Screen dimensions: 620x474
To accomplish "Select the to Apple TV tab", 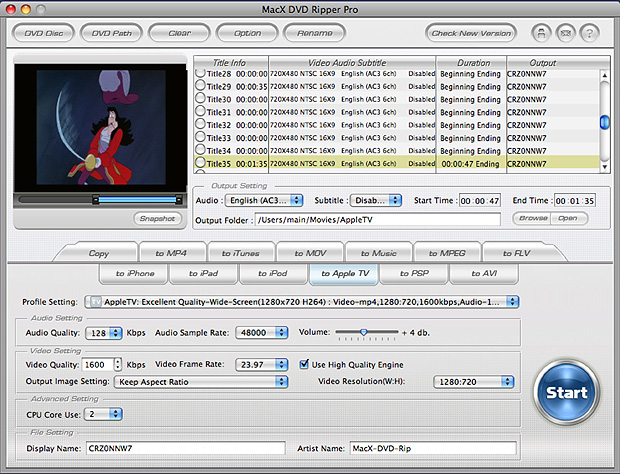I will 345,274.
